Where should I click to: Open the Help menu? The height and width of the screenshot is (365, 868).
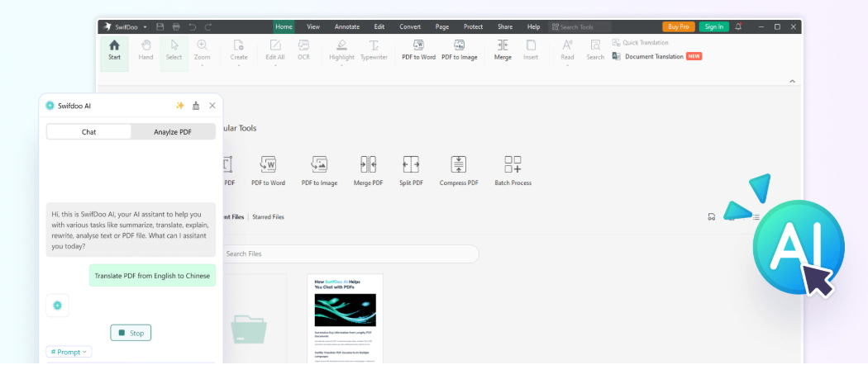tap(534, 26)
